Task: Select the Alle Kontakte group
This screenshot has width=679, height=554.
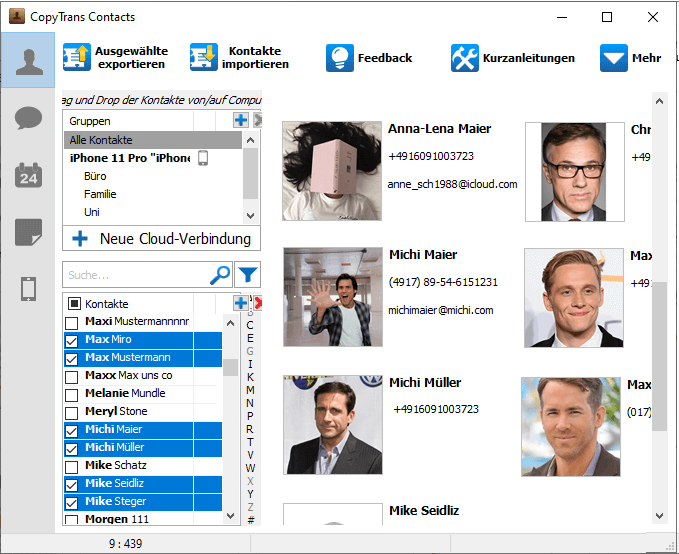Action: [x=153, y=140]
